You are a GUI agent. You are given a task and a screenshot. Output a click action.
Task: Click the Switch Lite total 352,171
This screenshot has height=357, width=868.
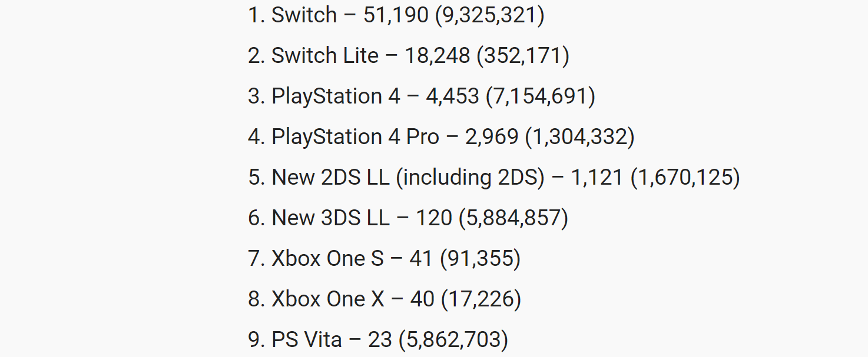[x=523, y=56]
